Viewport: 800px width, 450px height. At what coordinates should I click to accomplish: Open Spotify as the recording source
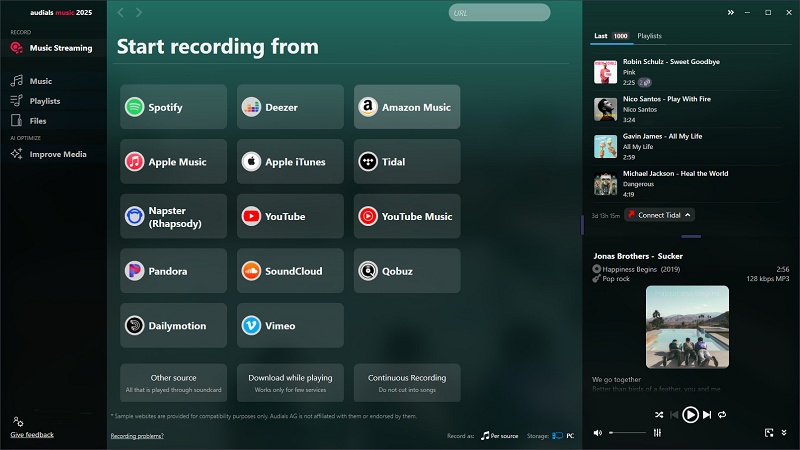pos(173,107)
